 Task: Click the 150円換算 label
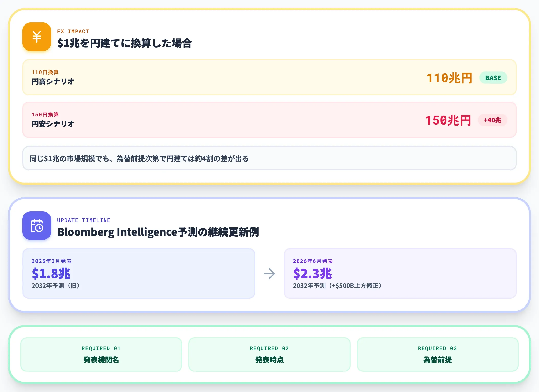point(45,115)
